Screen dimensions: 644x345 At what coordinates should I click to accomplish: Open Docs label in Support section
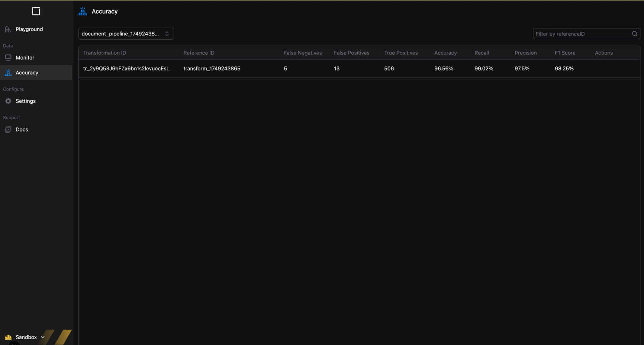coord(22,129)
